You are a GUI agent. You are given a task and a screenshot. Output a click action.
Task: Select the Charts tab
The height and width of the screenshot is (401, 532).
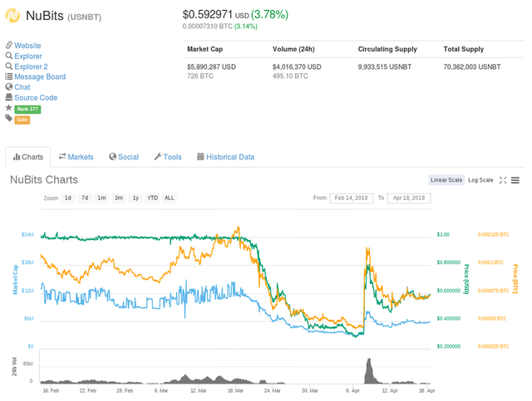(28, 157)
